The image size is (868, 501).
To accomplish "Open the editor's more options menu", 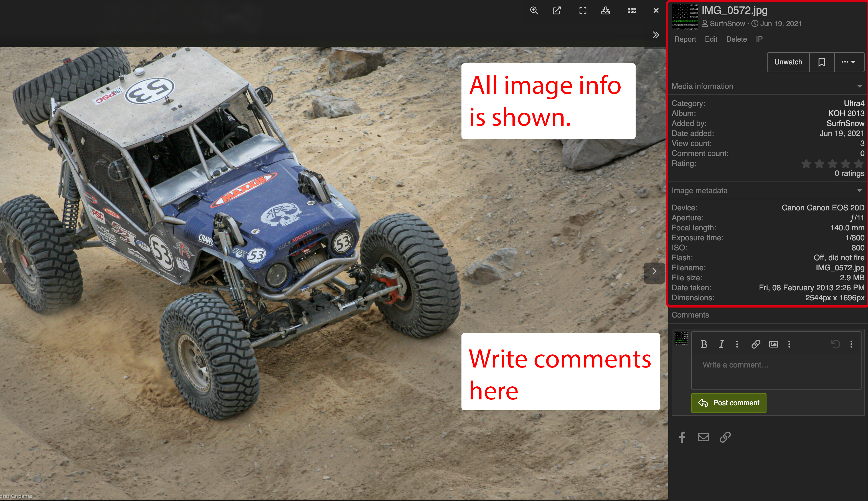I will pyautogui.click(x=851, y=344).
